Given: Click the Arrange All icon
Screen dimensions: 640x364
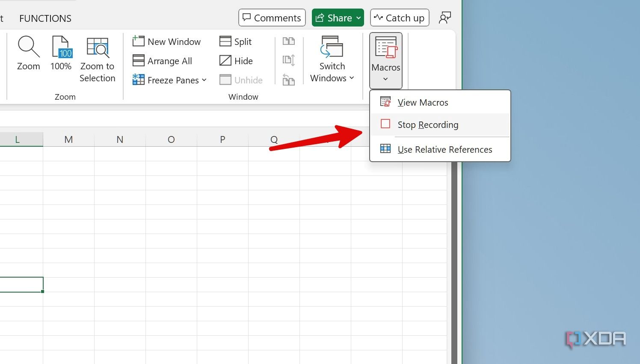Looking at the screenshot, I should pos(163,60).
